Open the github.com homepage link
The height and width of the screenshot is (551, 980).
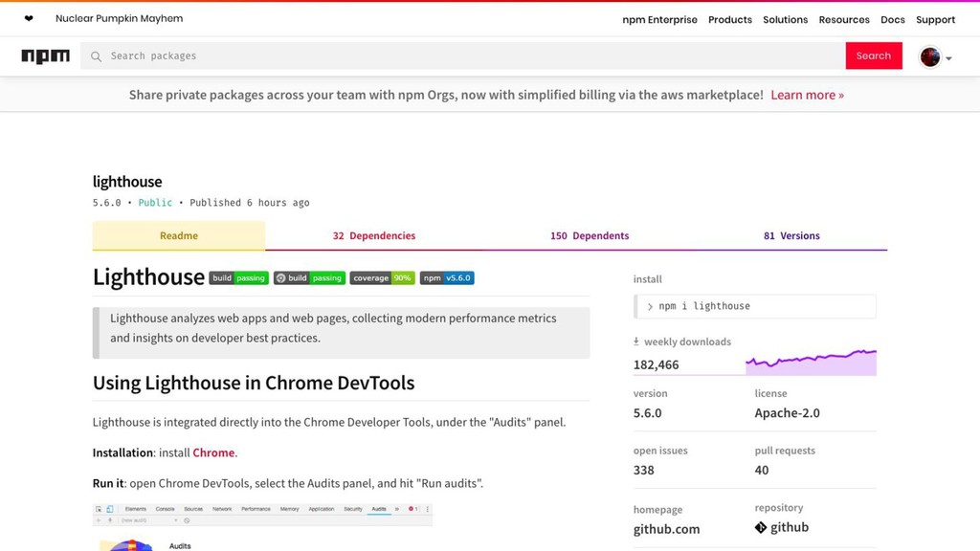(x=666, y=529)
